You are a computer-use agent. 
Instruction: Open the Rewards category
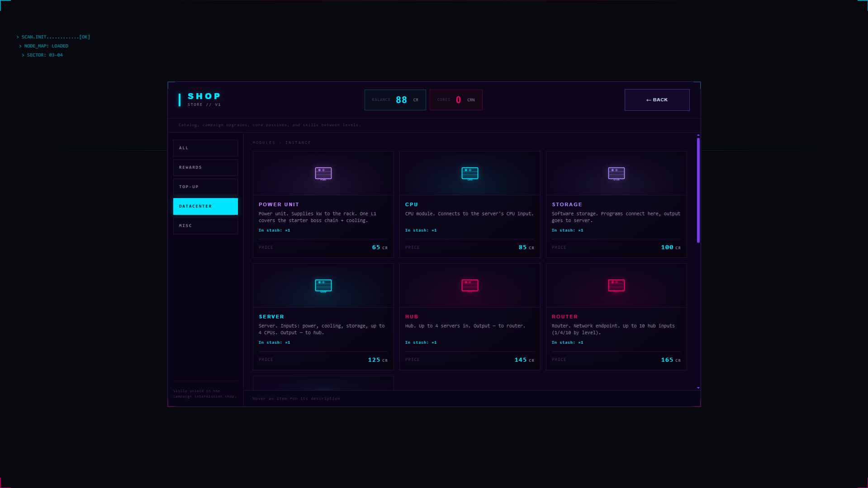[x=205, y=167]
